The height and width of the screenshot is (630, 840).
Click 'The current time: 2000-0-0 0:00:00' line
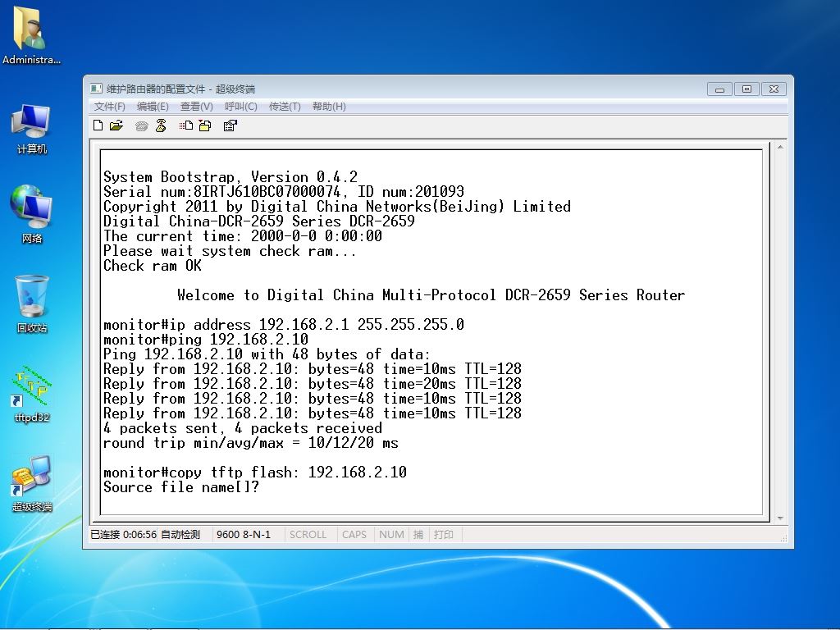[243, 235]
